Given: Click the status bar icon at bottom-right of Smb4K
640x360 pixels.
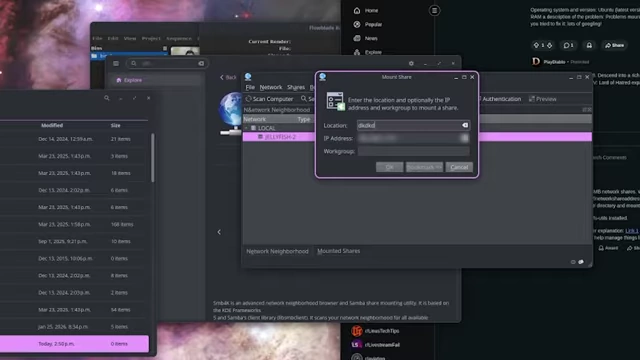Looking at the screenshot, I should (x=581, y=262).
